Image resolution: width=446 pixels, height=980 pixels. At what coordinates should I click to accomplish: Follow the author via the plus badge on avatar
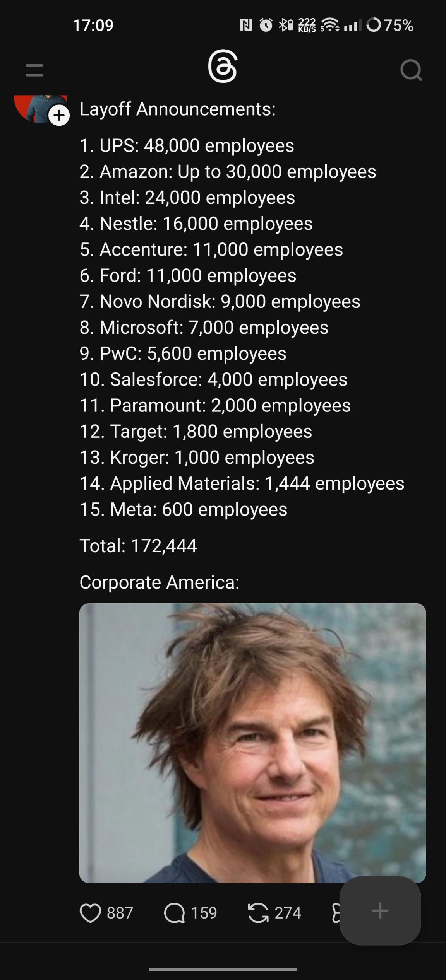[x=59, y=115]
